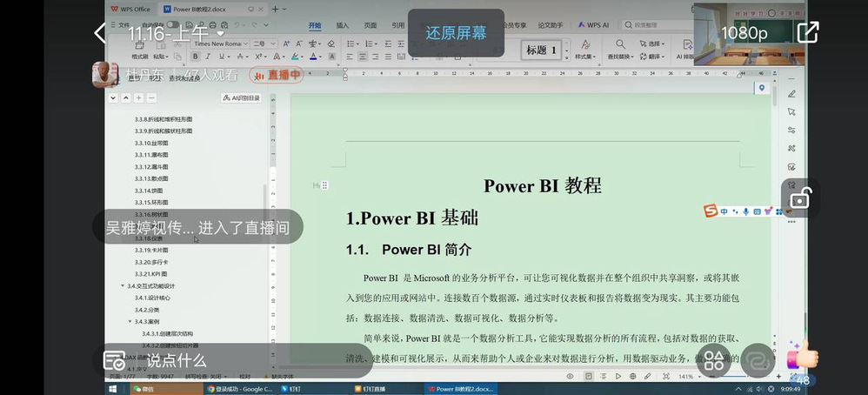Toggle the auto-save (自动保存) switch

(x=173, y=25)
